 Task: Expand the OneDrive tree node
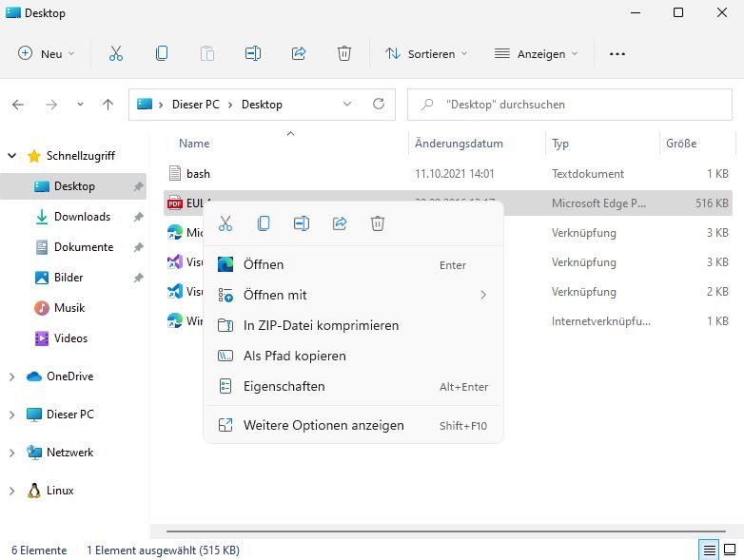coord(11,377)
